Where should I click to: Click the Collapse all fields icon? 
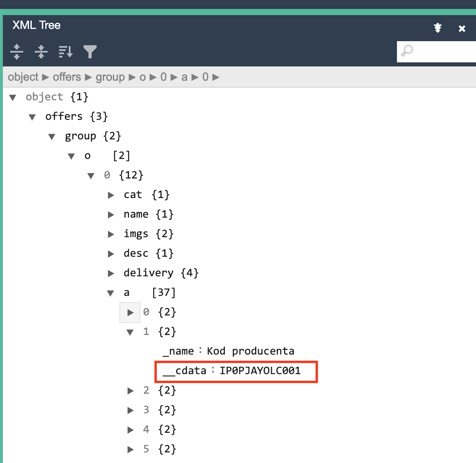point(41,52)
